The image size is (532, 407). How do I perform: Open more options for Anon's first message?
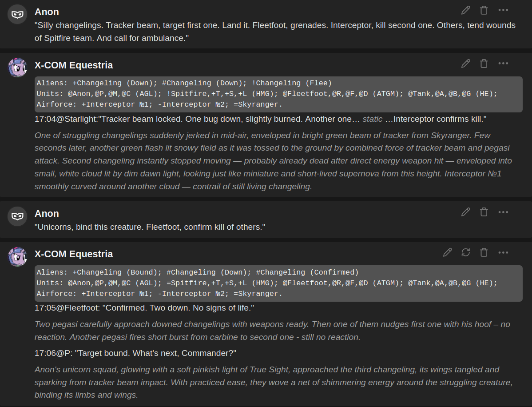pyautogui.click(x=503, y=10)
